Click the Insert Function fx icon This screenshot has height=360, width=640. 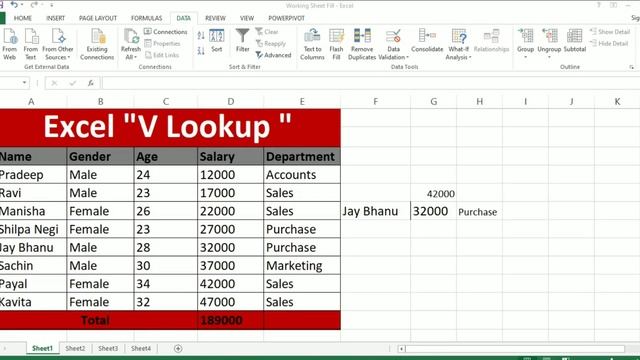pyautogui.click(x=91, y=83)
